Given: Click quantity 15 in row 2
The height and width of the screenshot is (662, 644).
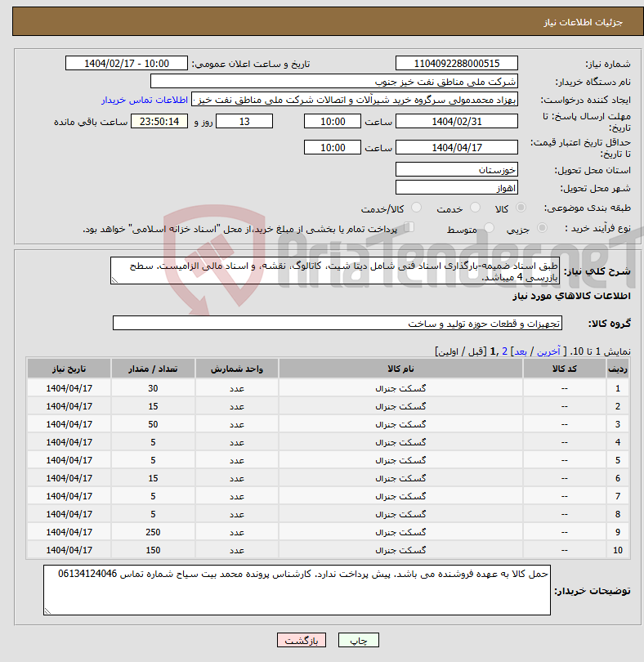Looking at the screenshot, I should (153, 406).
